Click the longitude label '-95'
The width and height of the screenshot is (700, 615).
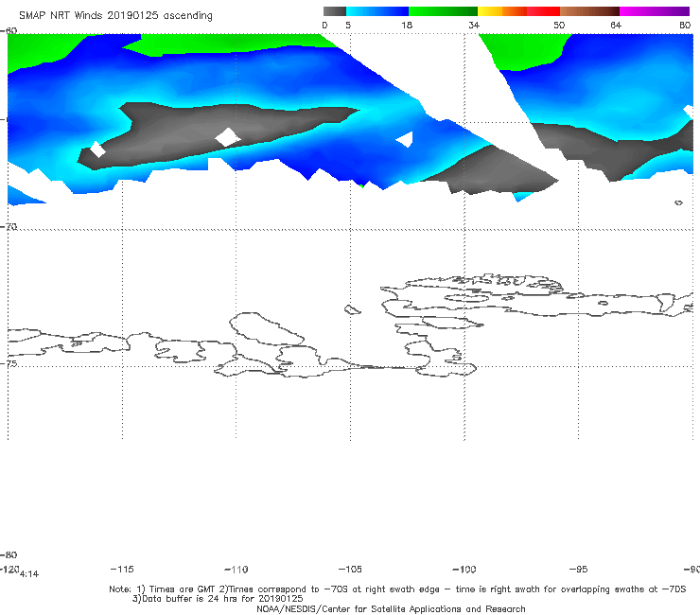pos(578,569)
